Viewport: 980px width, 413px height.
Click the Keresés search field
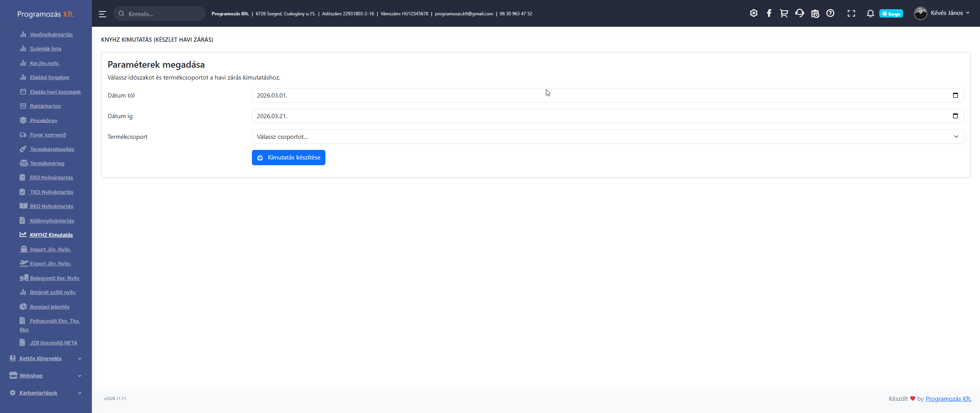[x=164, y=14]
